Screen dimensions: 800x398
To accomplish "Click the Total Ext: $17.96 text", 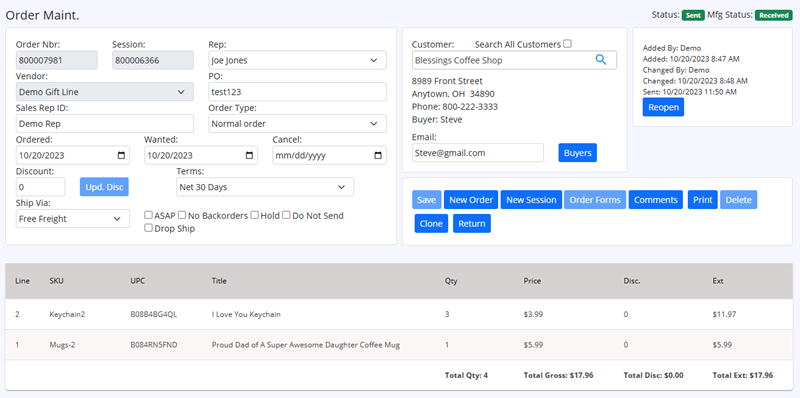I will [742, 375].
